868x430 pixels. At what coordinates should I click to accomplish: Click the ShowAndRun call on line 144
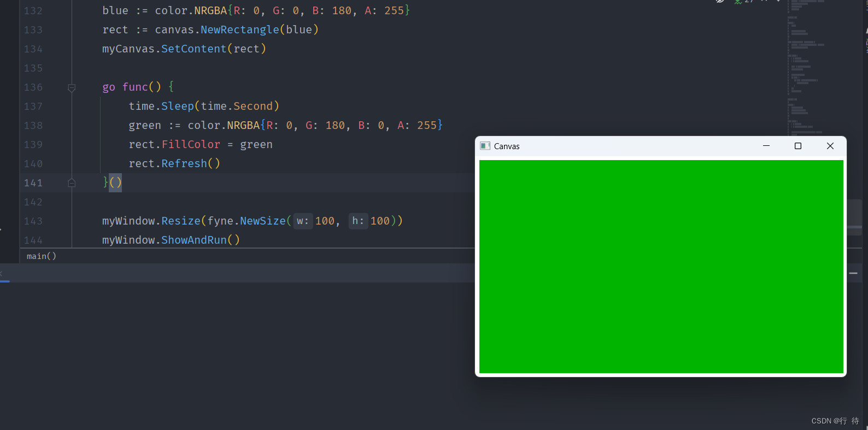(x=194, y=240)
